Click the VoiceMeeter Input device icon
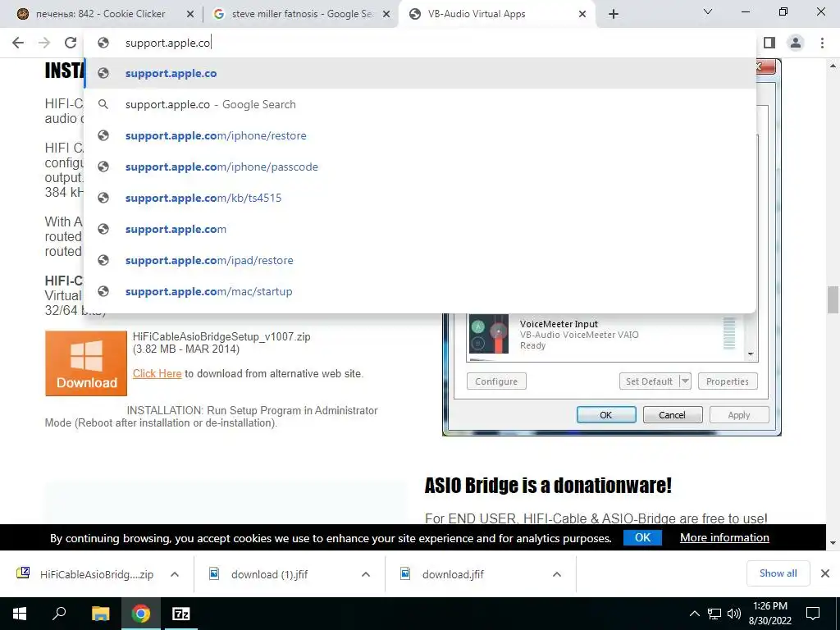Viewport: 840px width, 630px height. point(489,334)
